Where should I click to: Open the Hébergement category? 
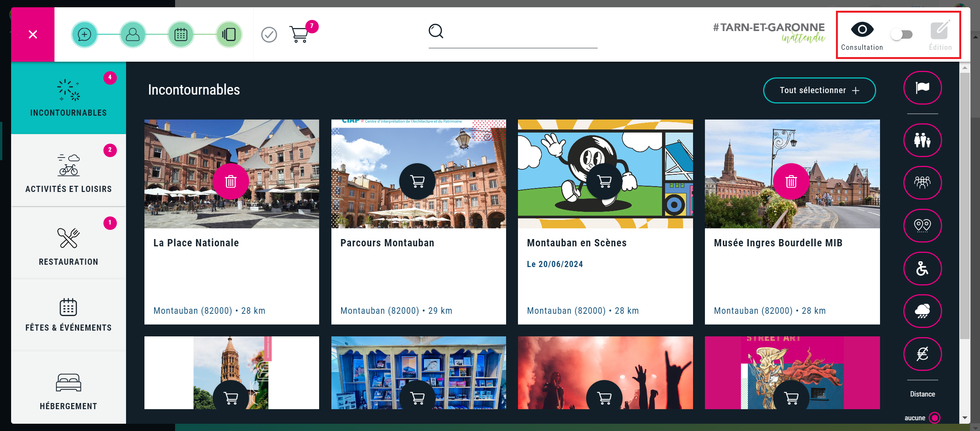(x=69, y=389)
